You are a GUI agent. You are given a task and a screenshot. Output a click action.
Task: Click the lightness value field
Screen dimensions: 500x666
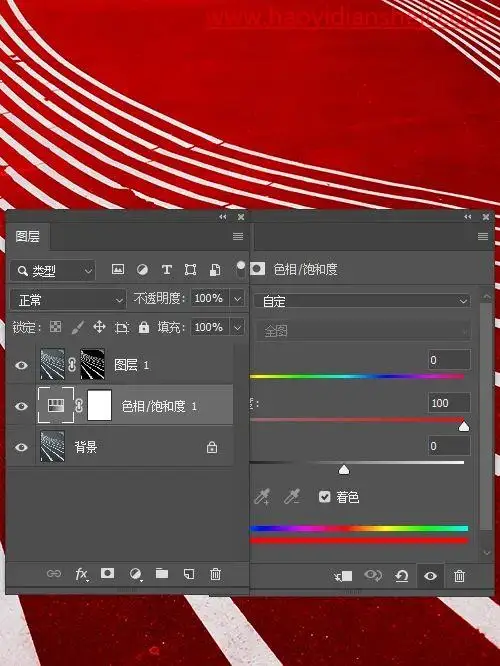449,446
